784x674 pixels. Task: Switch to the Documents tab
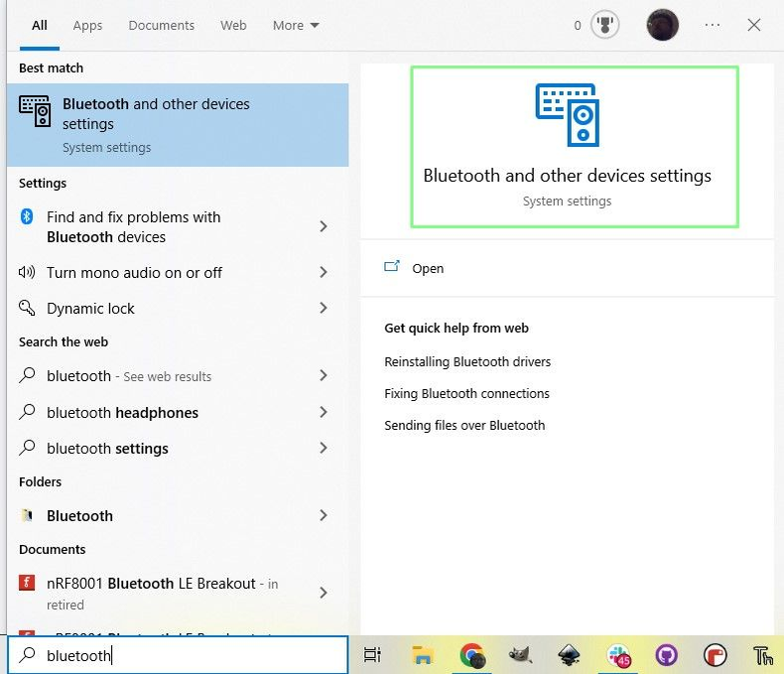click(161, 25)
